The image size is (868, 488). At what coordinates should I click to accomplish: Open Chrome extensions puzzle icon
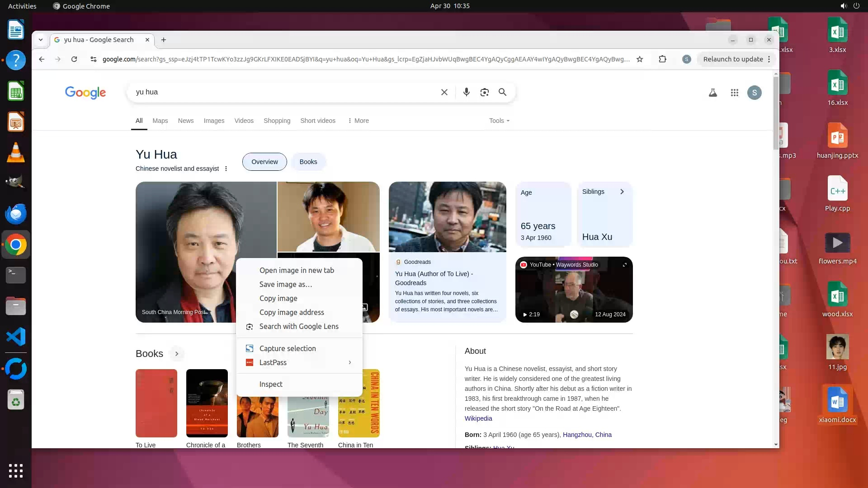click(662, 59)
